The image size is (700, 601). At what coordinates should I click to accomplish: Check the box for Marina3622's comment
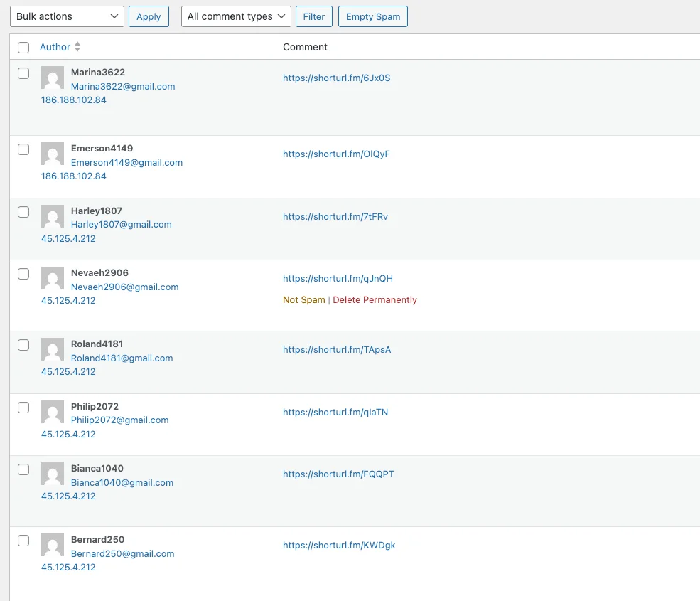point(23,73)
